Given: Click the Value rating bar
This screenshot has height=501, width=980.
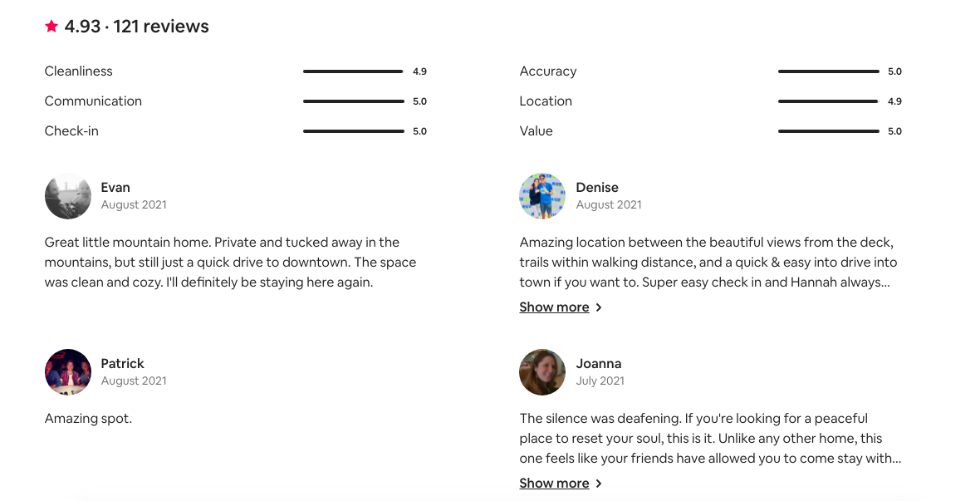Looking at the screenshot, I should (829, 131).
